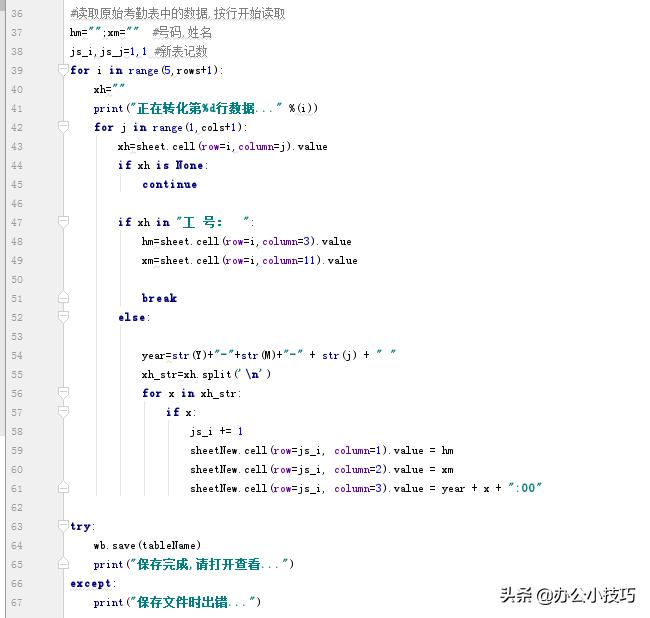Click sheetNew.cell column=2 line assigning xm
The width and height of the screenshot is (650, 618).
coord(322,470)
